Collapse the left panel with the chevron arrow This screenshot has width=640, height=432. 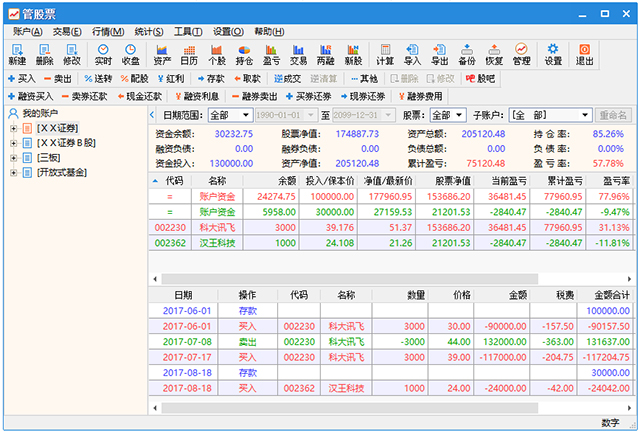point(152,115)
